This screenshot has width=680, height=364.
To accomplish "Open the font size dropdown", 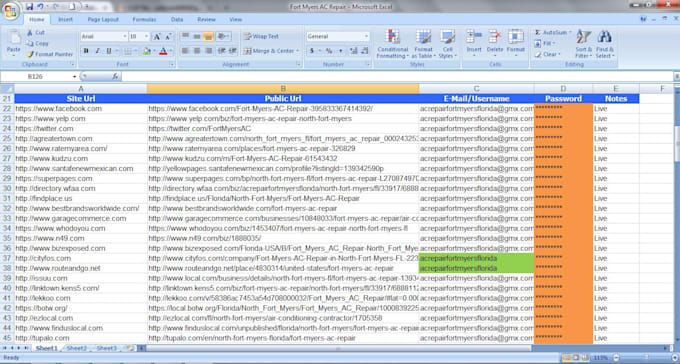I will (147, 37).
